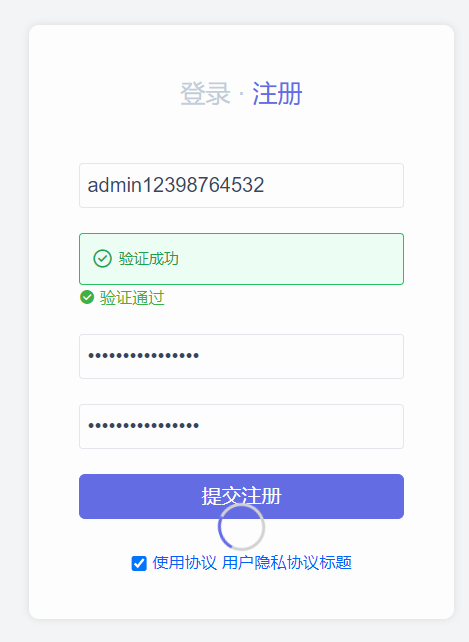The width and height of the screenshot is (469, 642).
Task: Focus the username field containing admin12398764532
Action: (x=241, y=185)
